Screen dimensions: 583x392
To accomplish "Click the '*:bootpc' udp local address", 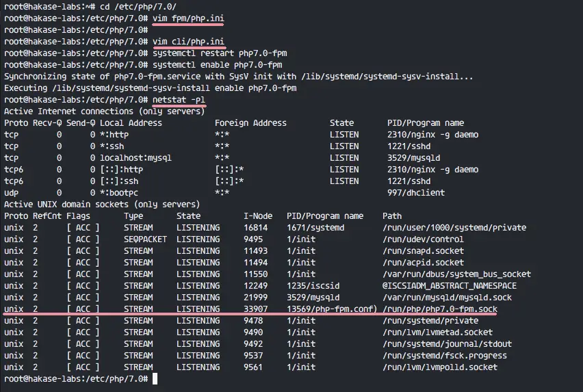I will [119, 193].
